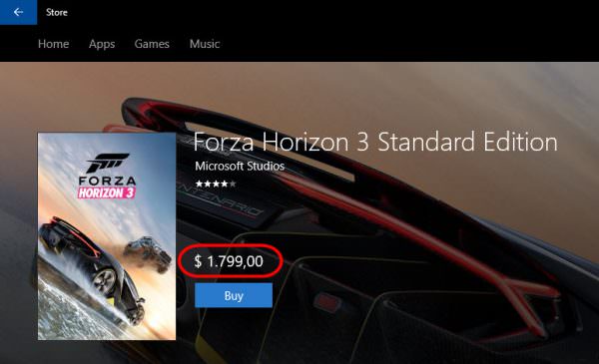Click the jumping buggy on the cover image
599x364 pixels.
(148, 253)
